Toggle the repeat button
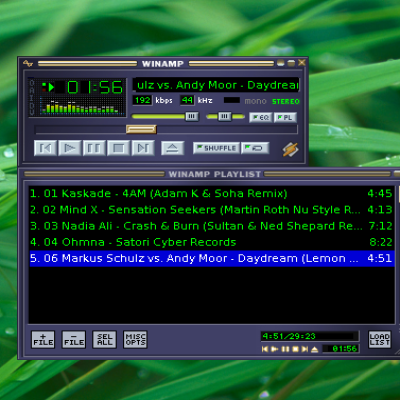The image size is (400, 400). tap(255, 148)
